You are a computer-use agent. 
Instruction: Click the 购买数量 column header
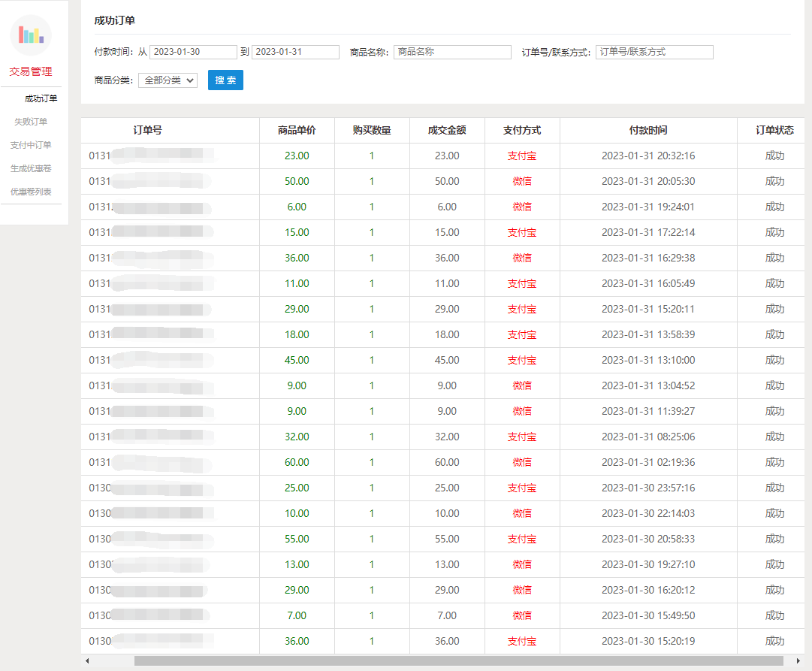coord(372,131)
